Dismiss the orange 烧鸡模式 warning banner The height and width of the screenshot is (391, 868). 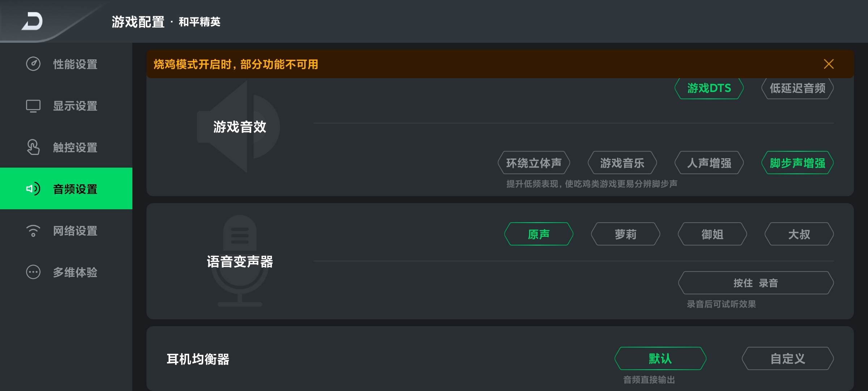click(829, 64)
